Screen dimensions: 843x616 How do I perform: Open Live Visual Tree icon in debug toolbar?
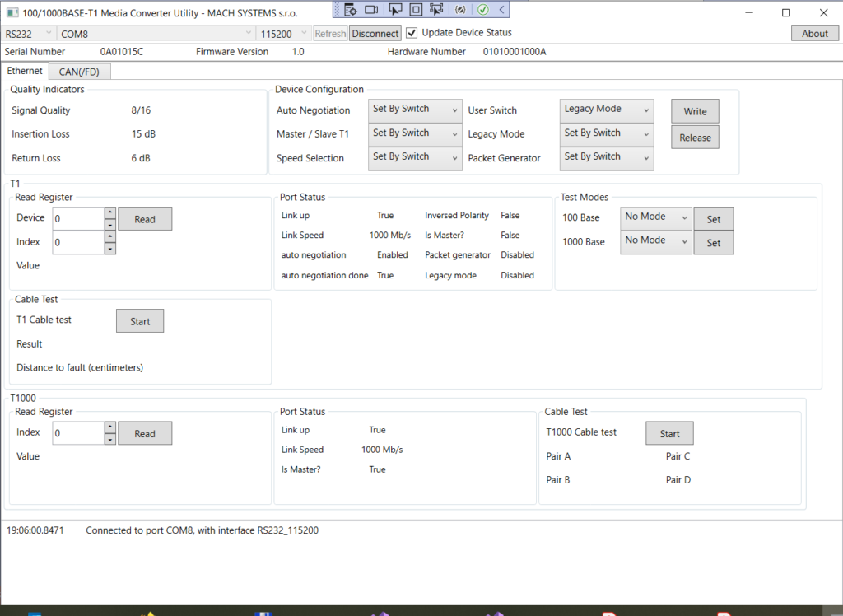tap(351, 10)
